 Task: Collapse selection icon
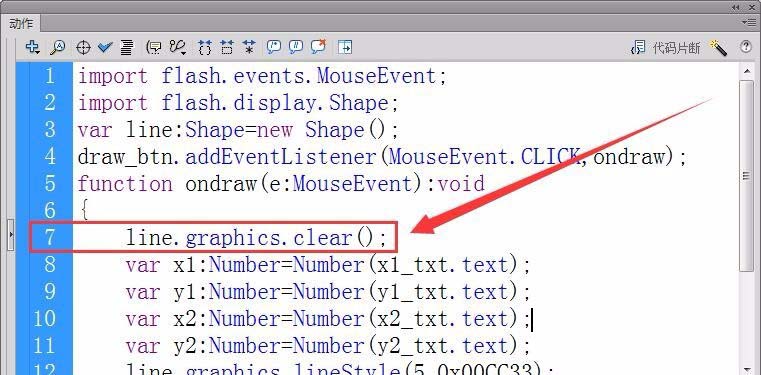(x=227, y=47)
